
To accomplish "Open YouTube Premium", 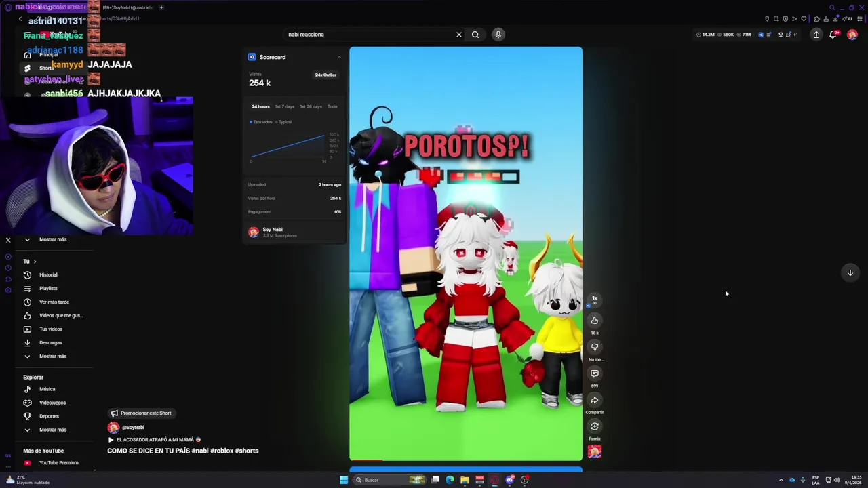I will 53,462.
